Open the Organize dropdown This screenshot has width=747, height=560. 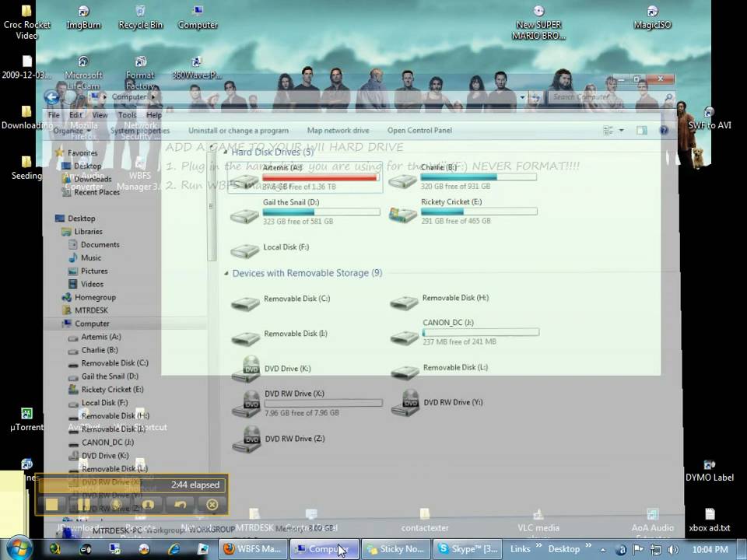click(72, 131)
